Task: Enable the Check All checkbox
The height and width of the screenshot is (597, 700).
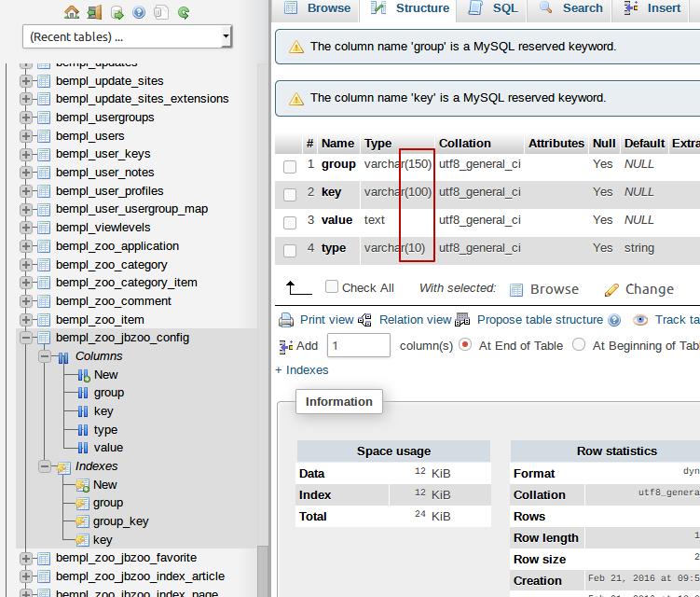Action: 332,287
